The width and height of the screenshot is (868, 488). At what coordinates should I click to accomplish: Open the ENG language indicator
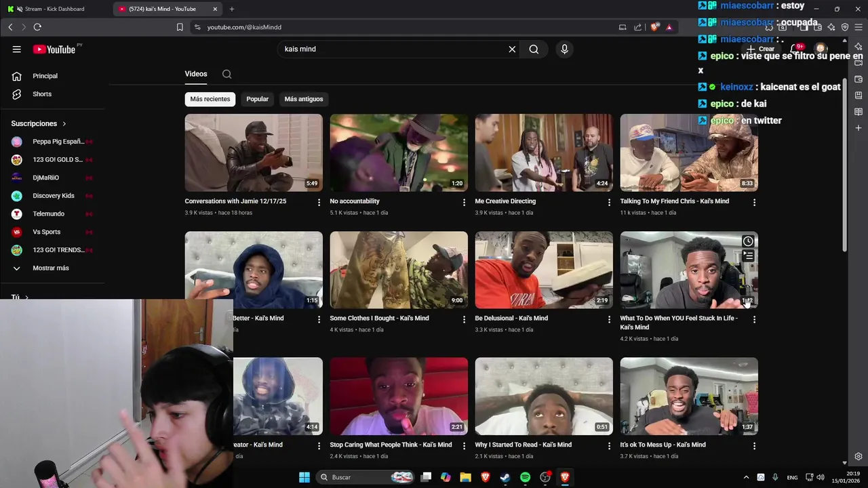[792, 478]
